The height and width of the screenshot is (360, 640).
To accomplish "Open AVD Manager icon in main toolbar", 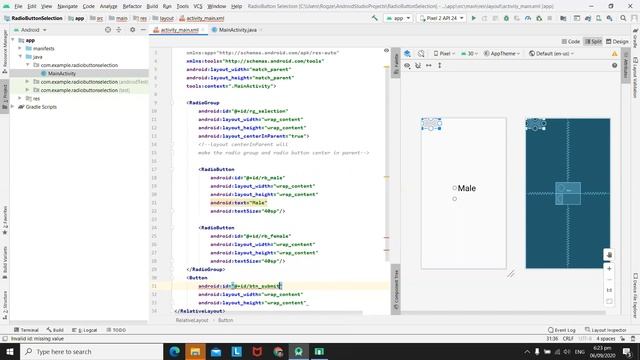I will [598, 18].
